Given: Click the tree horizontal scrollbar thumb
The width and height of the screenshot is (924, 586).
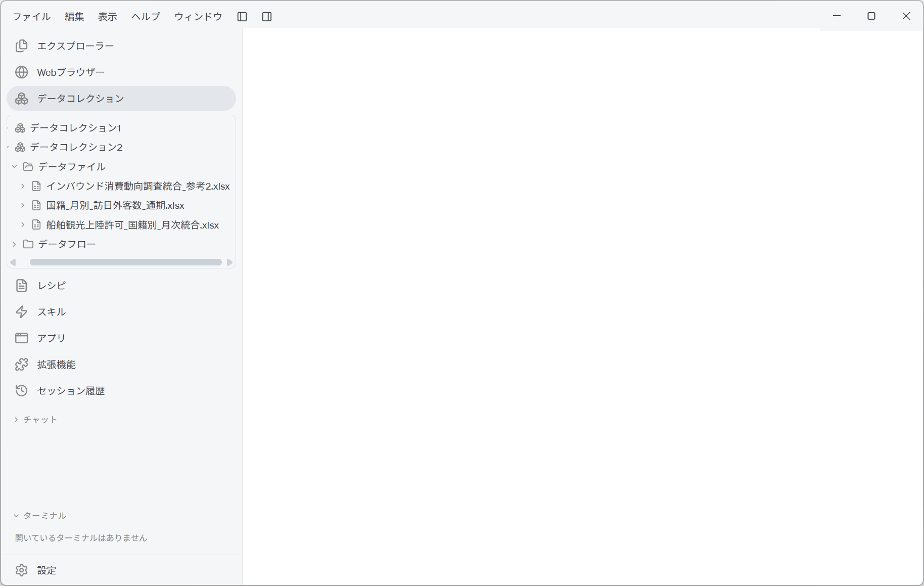Looking at the screenshot, I should click(126, 262).
